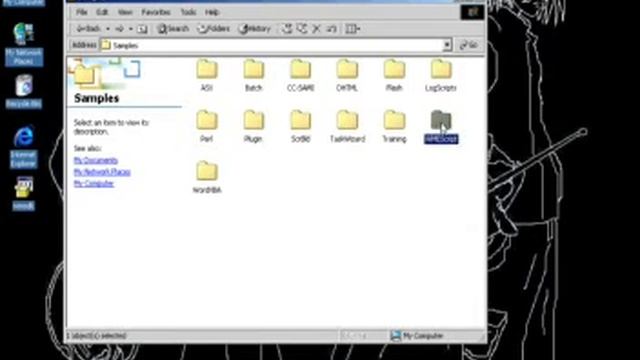The image size is (640, 360).
Task: Open the Tools menu
Action: (x=188, y=12)
